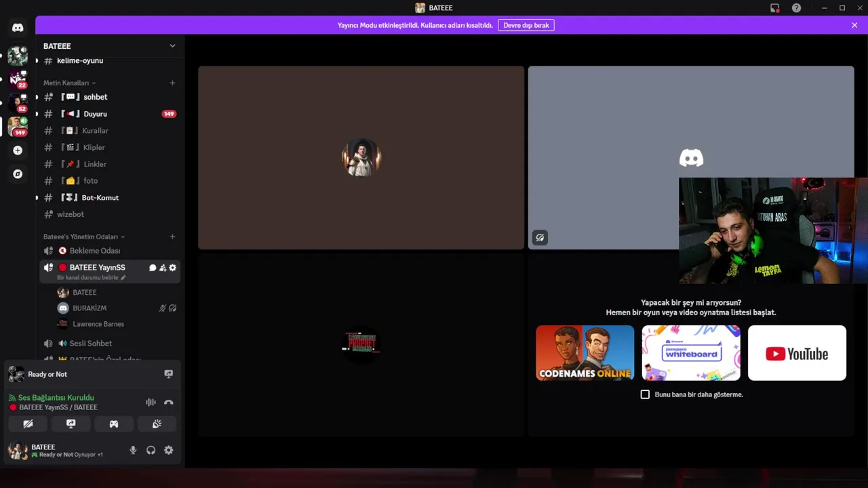
Task: Open chat of BATEEE YayınSS channel
Action: [153, 268]
